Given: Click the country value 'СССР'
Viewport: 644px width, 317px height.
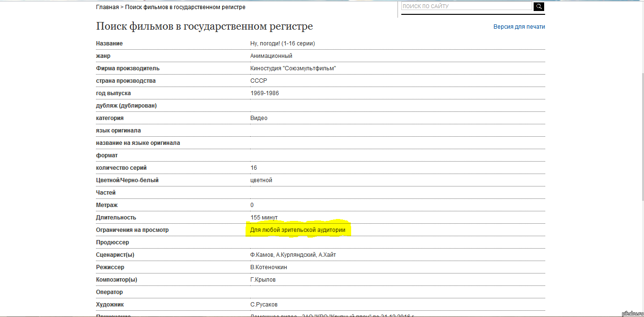Looking at the screenshot, I should pyautogui.click(x=258, y=81).
